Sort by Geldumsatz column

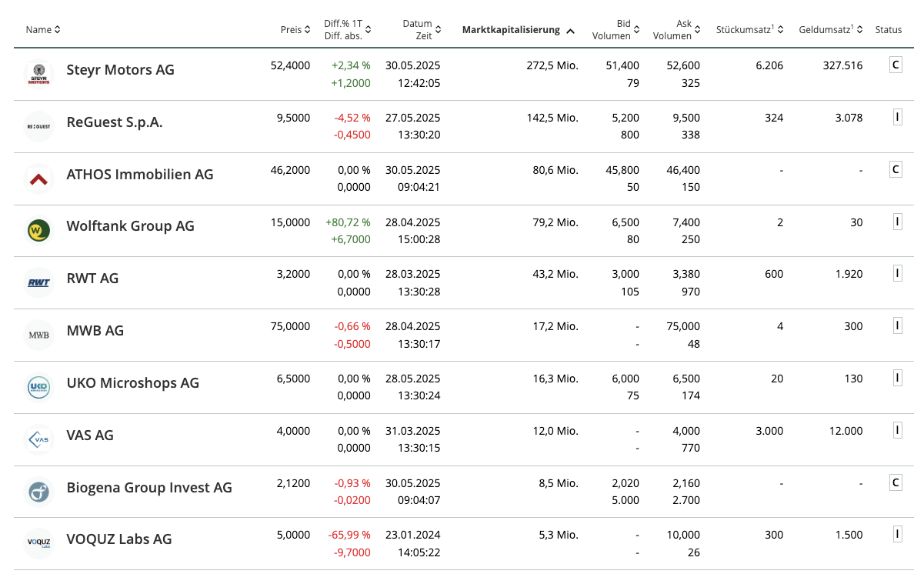[832, 30]
